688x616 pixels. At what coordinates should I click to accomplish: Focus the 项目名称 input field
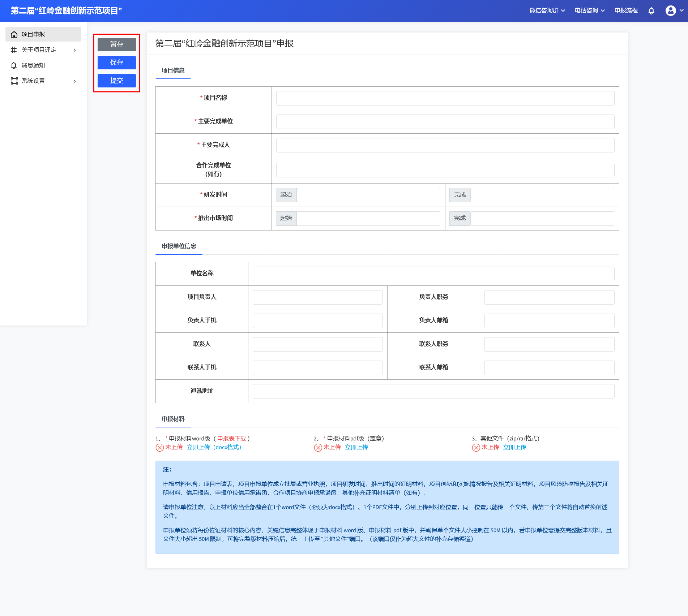tap(445, 98)
